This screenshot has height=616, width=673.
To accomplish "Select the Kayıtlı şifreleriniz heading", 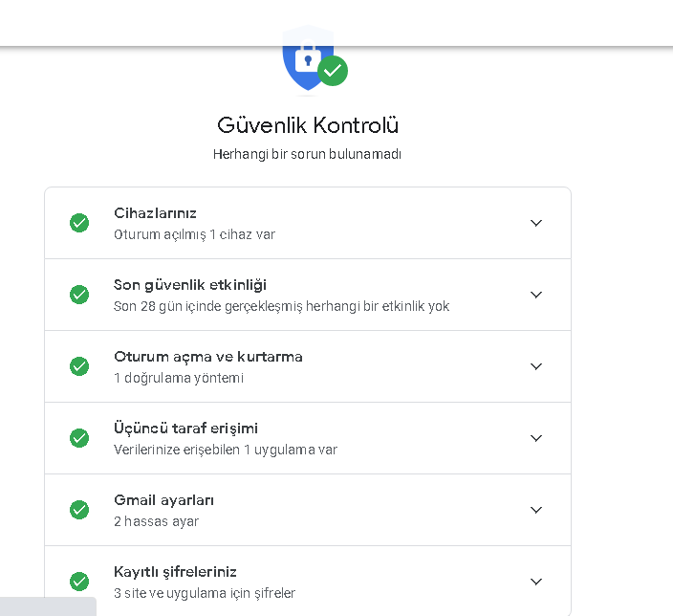I will pos(175,572).
